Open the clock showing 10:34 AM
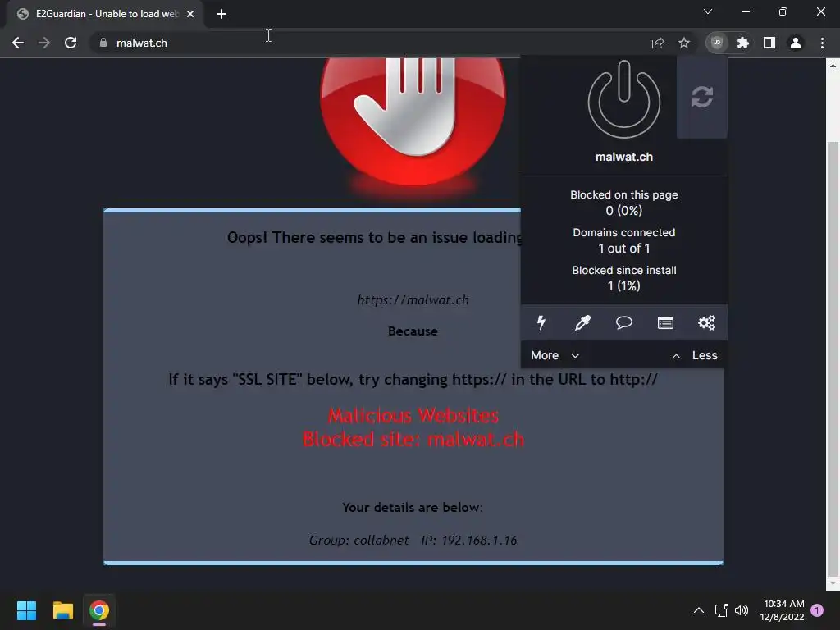840x630 pixels. coord(782,610)
